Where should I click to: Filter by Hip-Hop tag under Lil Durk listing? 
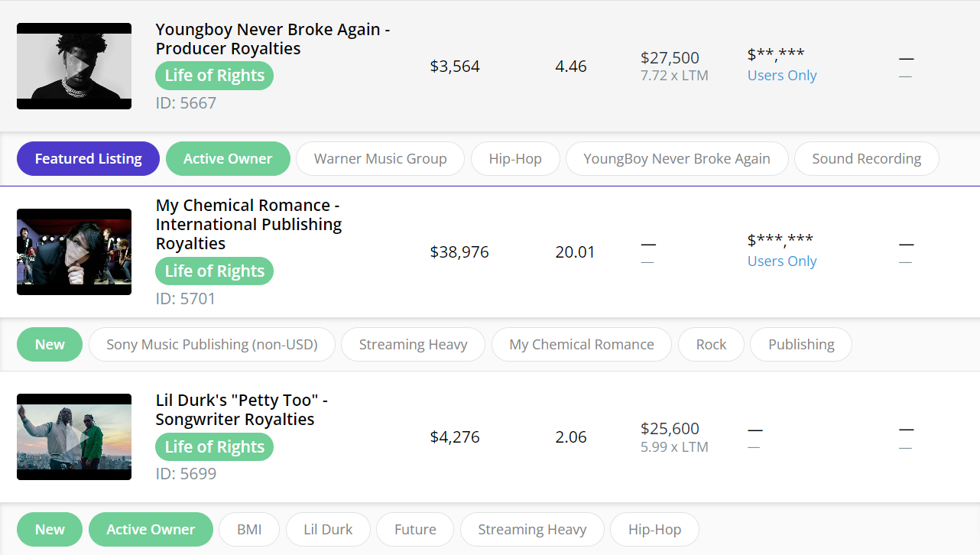click(654, 530)
